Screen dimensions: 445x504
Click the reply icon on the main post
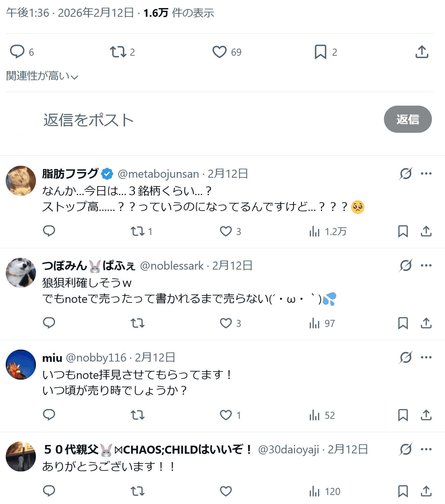point(17,52)
